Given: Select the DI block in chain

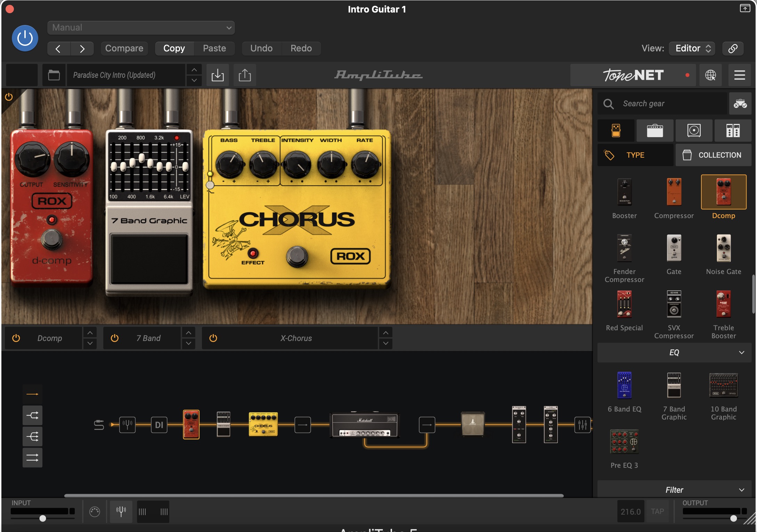Looking at the screenshot, I should pos(159,425).
